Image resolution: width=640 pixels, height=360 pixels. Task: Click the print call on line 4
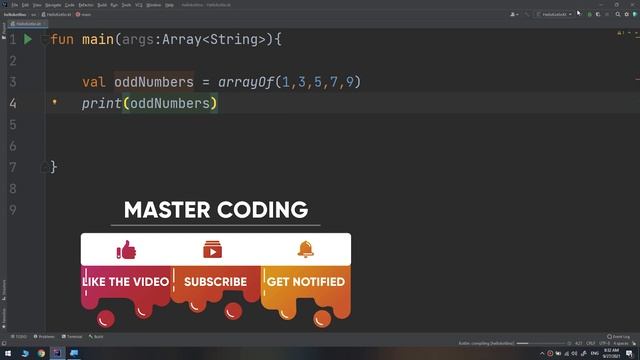pyautogui.click(x=102, y=103)
